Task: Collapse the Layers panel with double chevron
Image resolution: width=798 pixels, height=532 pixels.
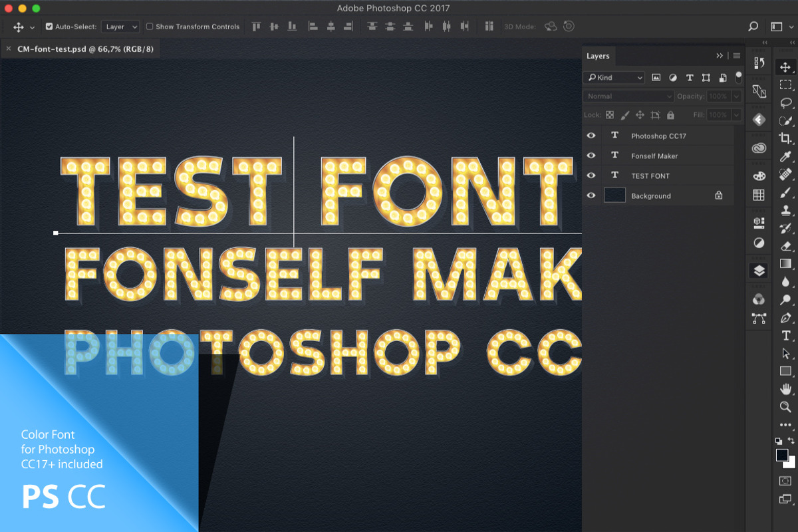Action: pos(720,56)
